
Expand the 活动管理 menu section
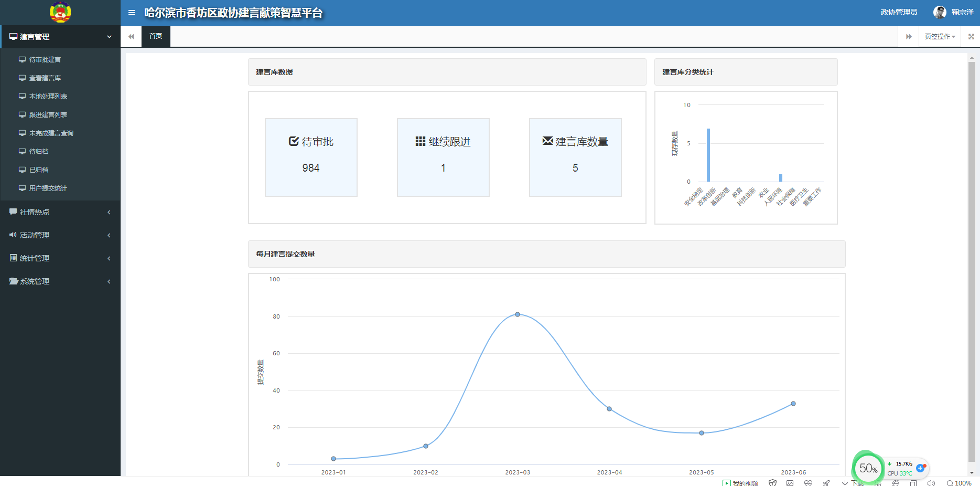click(x=60, y=235)
